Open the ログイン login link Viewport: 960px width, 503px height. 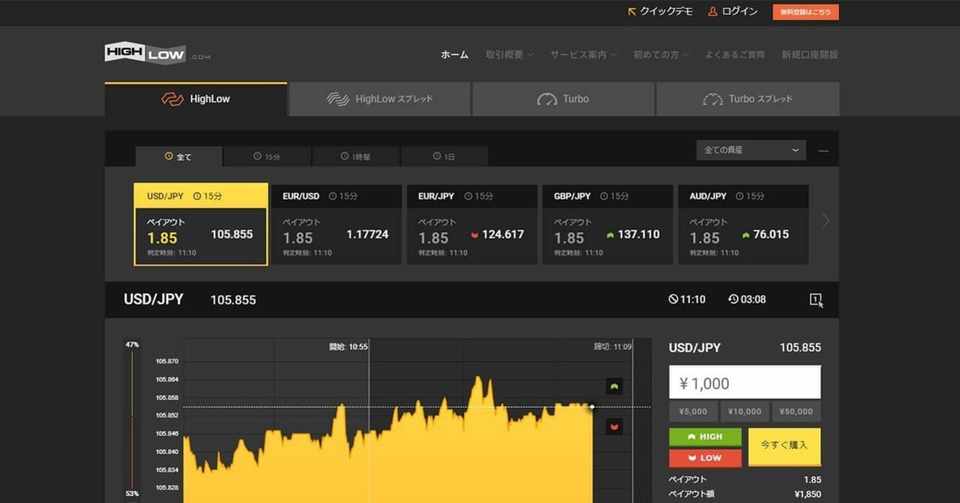point(733,11)
